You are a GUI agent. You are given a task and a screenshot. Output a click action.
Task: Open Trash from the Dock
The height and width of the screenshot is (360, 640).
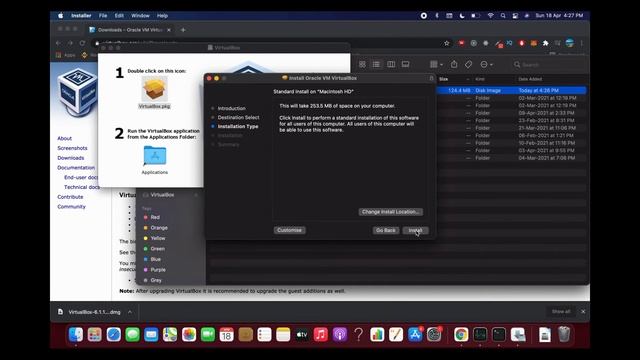564,335
